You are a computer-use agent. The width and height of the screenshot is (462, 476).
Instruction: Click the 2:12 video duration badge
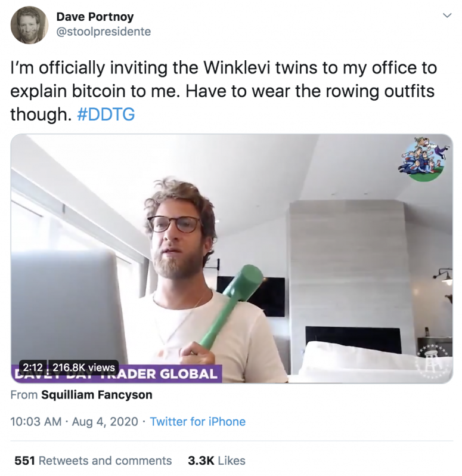click(x=33, y=367)
